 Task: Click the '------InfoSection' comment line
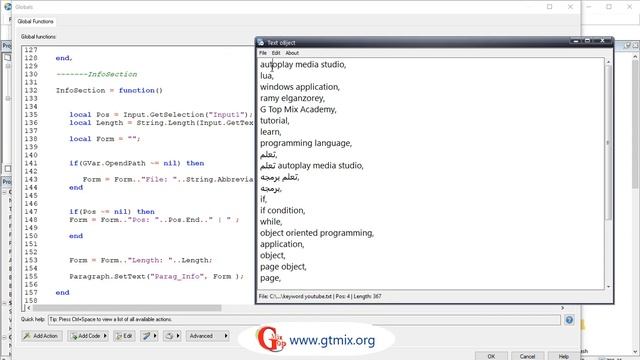96,74
